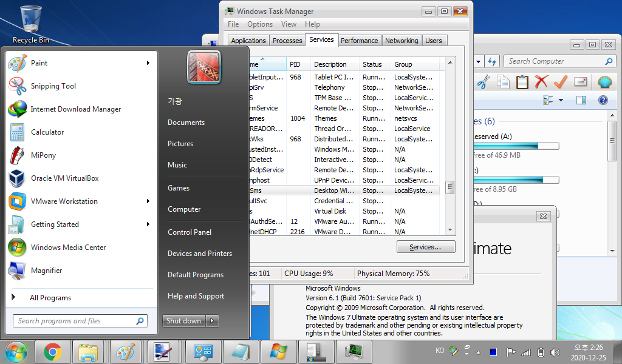Click Paste clipboard icon in Explorer toolbar
622x364 pixels.
coord(522,83)
